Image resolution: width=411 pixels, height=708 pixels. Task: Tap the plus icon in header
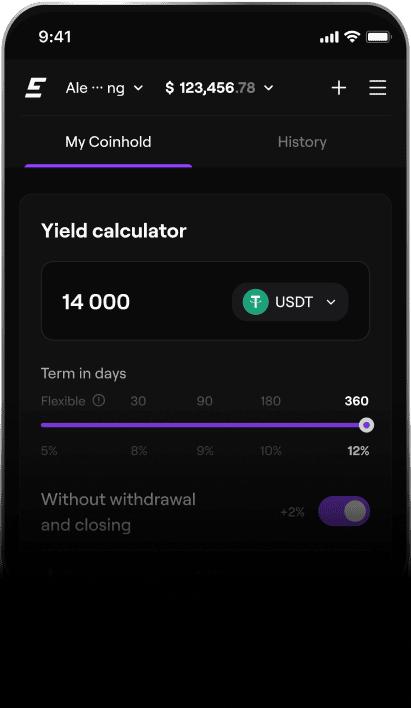[x=339, y=88]
